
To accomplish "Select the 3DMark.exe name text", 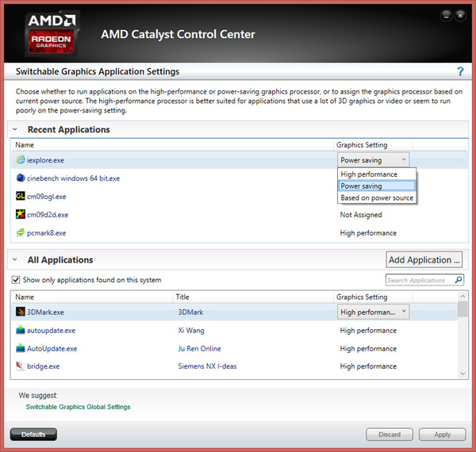I will click(x=45, y=312).
